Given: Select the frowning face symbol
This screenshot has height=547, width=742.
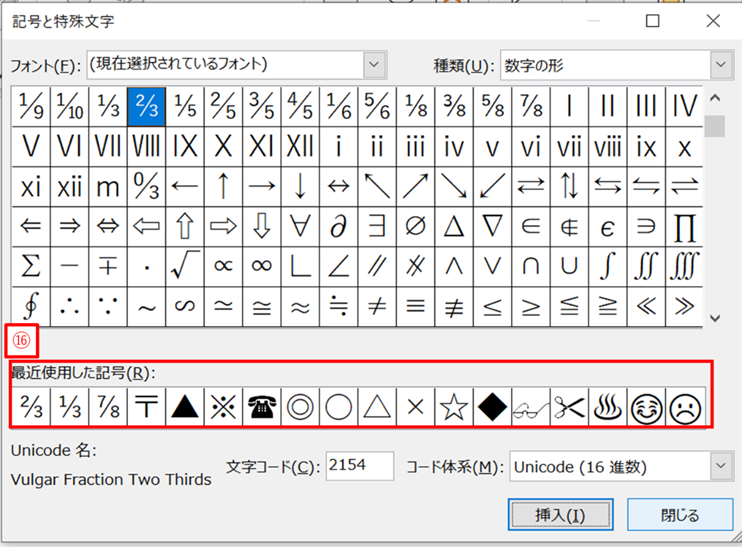Looking at the screenshot, I should 684,408.
